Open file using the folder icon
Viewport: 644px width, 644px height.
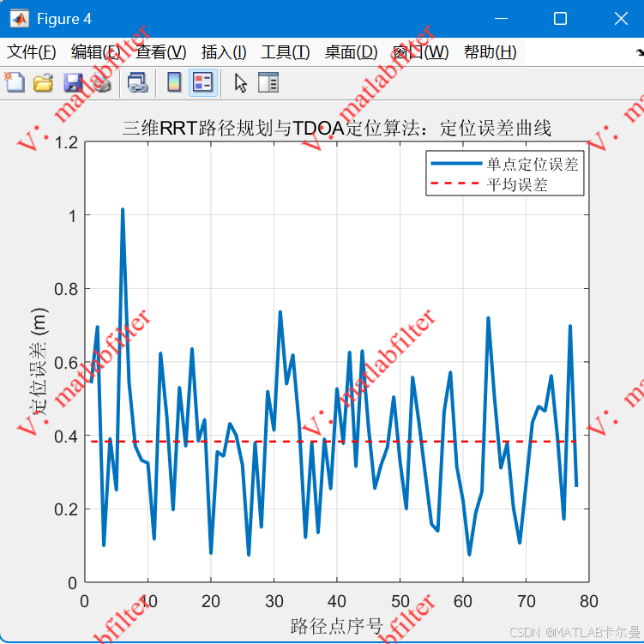(x=43, y=82)
